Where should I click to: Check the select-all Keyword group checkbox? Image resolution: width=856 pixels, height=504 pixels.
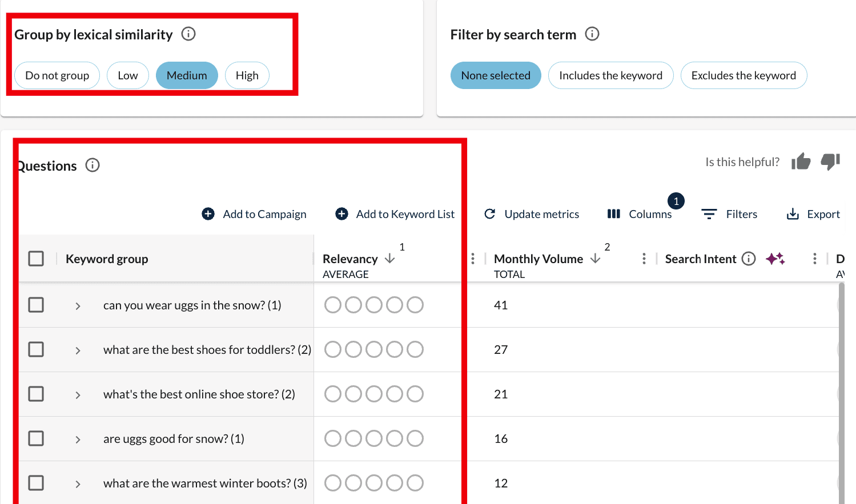point(36,259)
